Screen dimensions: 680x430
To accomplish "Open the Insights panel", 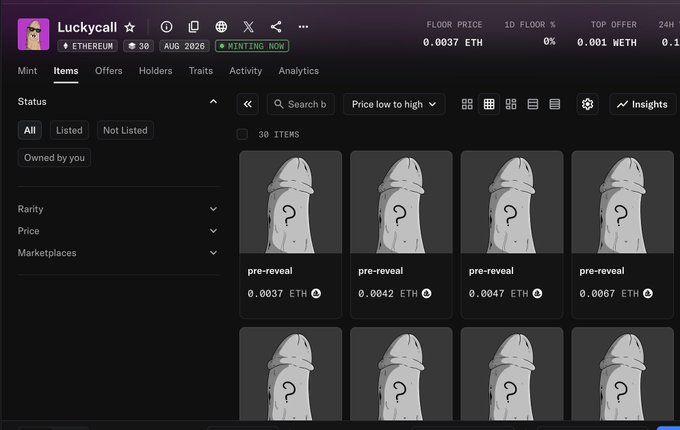I will 642,104.
